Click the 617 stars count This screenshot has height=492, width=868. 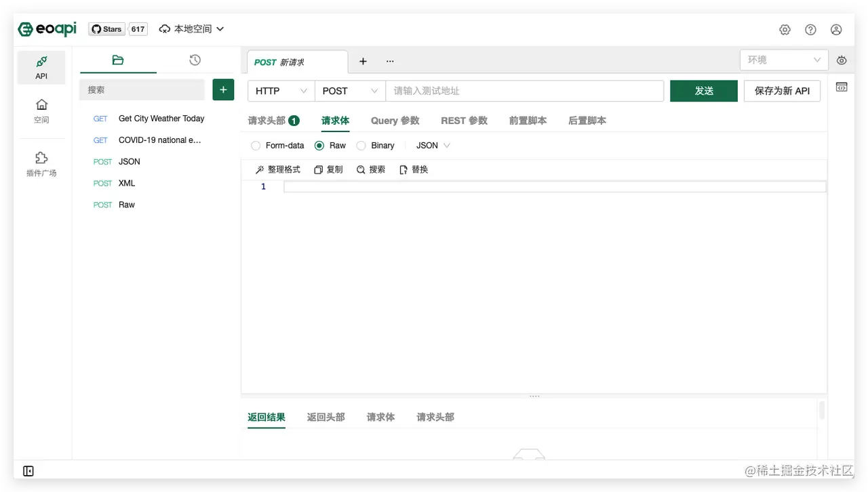(138, 29)
